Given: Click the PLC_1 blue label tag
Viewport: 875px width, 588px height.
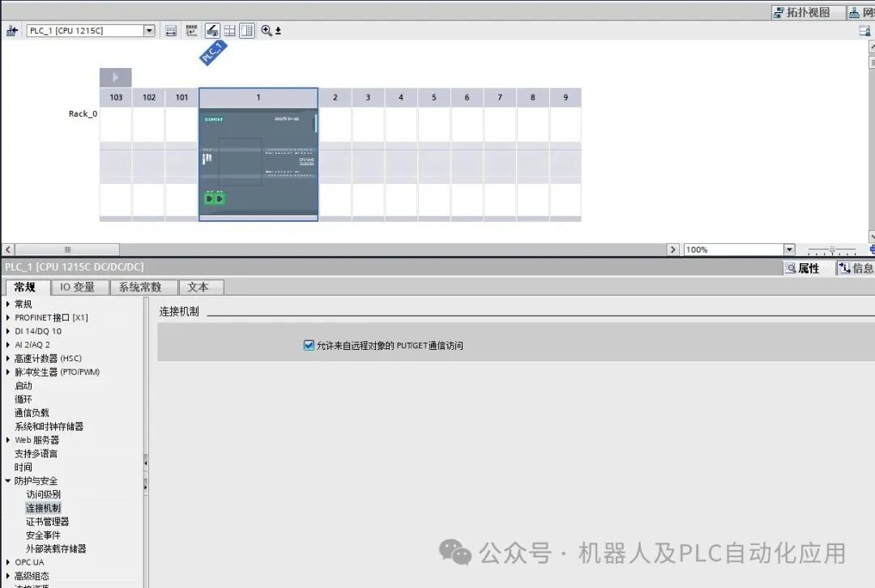Looking at the screenshot, I should point(212,53).
